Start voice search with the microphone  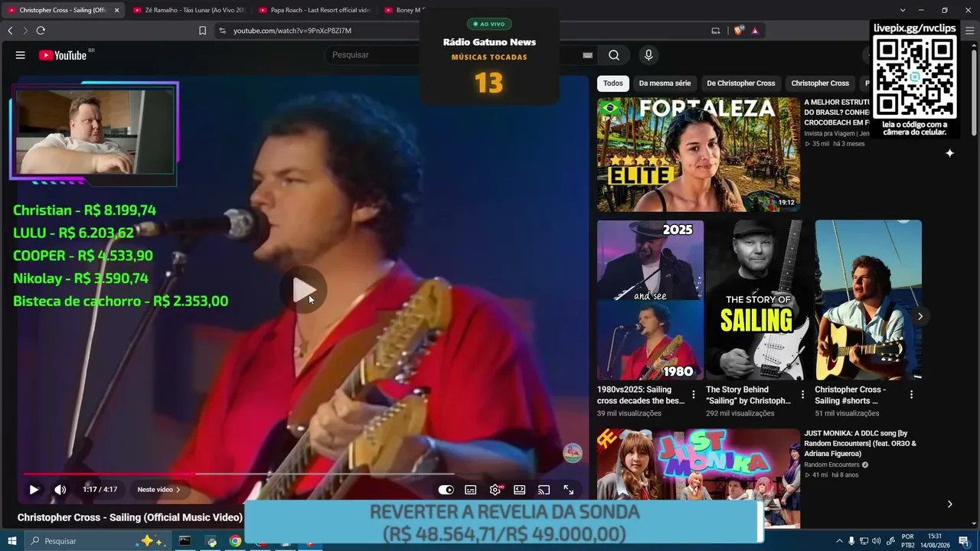click(x=648, y=55)
